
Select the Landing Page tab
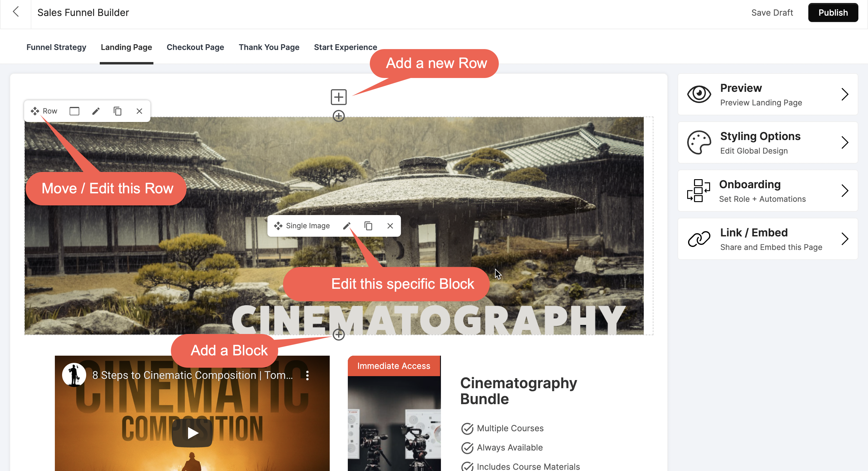tap(126, 47)
